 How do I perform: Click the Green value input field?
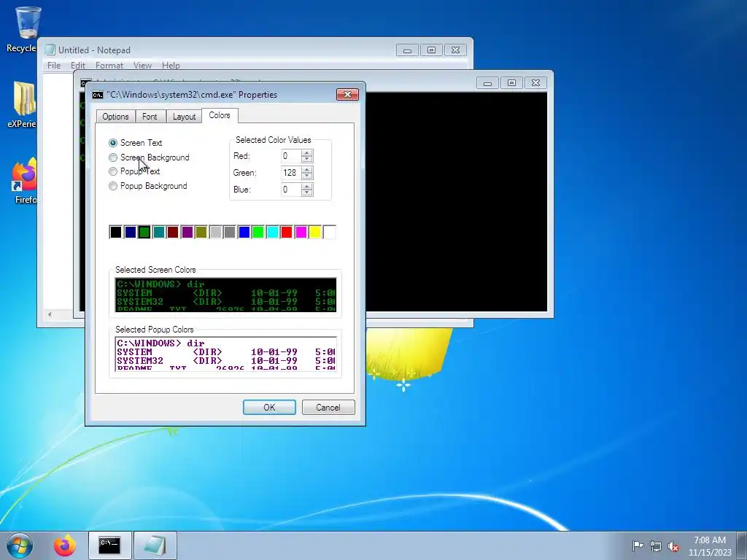pos(291,173)
